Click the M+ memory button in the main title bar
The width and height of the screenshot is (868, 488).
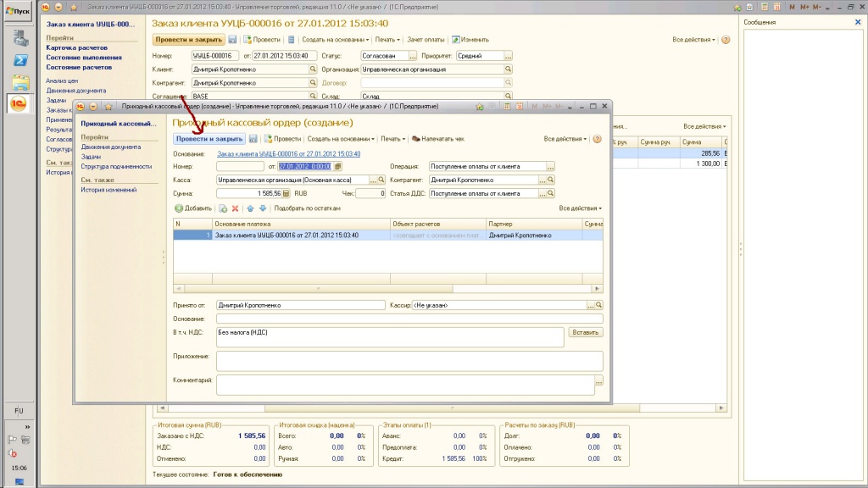804,7
